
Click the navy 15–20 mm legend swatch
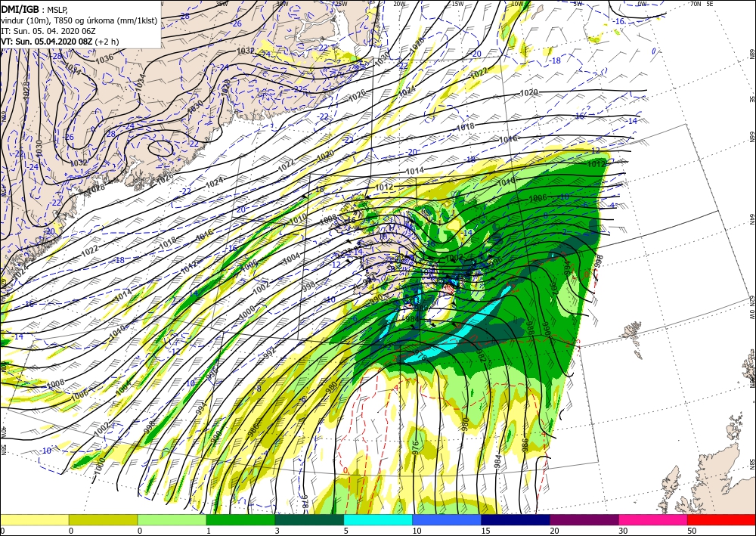click(x=516, y=519)
